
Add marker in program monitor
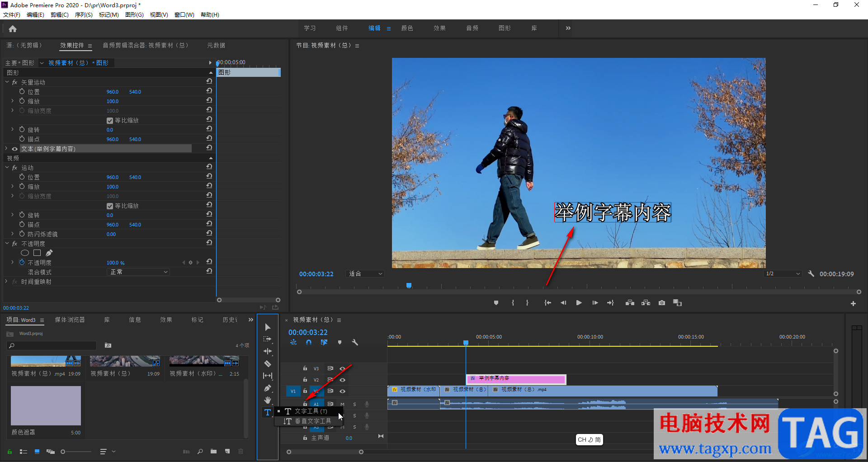coord(496,303)
